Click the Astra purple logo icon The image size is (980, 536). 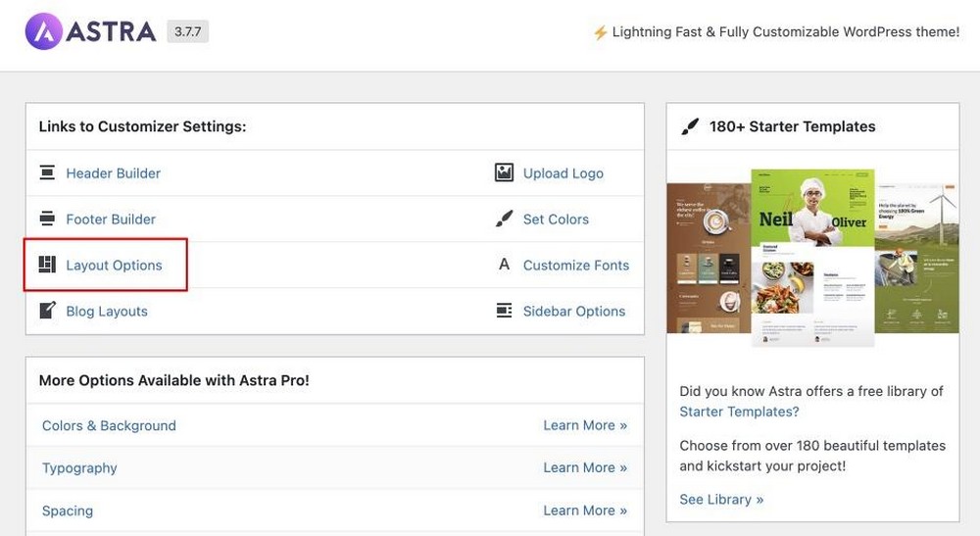(x=44, y=31)
